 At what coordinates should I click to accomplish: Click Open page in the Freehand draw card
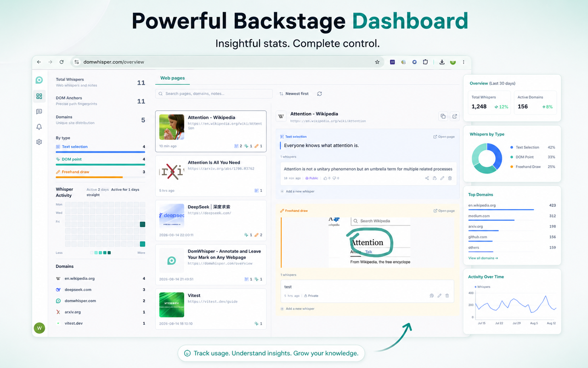tap(444, 211)
